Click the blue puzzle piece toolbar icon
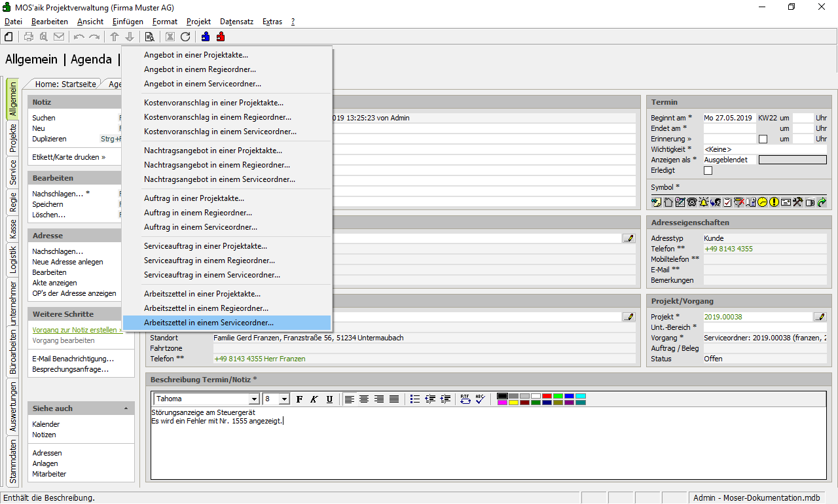 coord(206,37)
